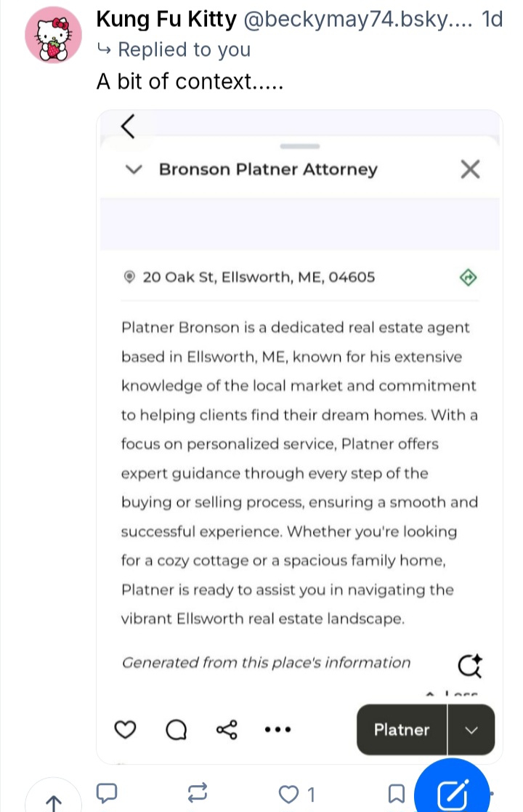Tap the comment bubble inside the place card
The height and width of the screenshot is (812, 523).
[x=177, y=730]
